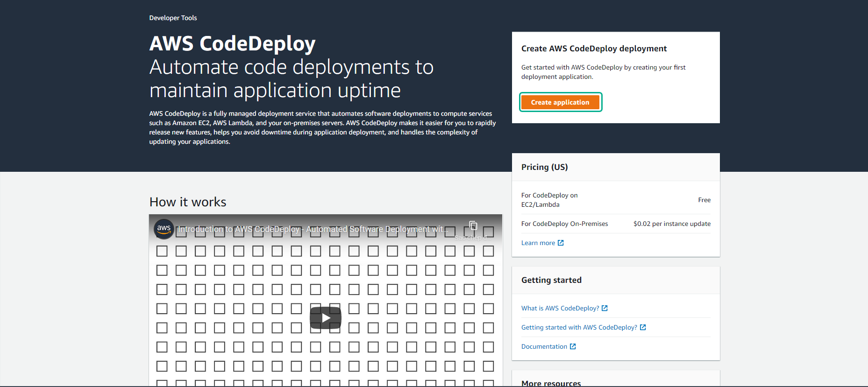The height and width of the screenshot is (387, 868).
Task: Open the pricing Learn more link
Action: 542,243
